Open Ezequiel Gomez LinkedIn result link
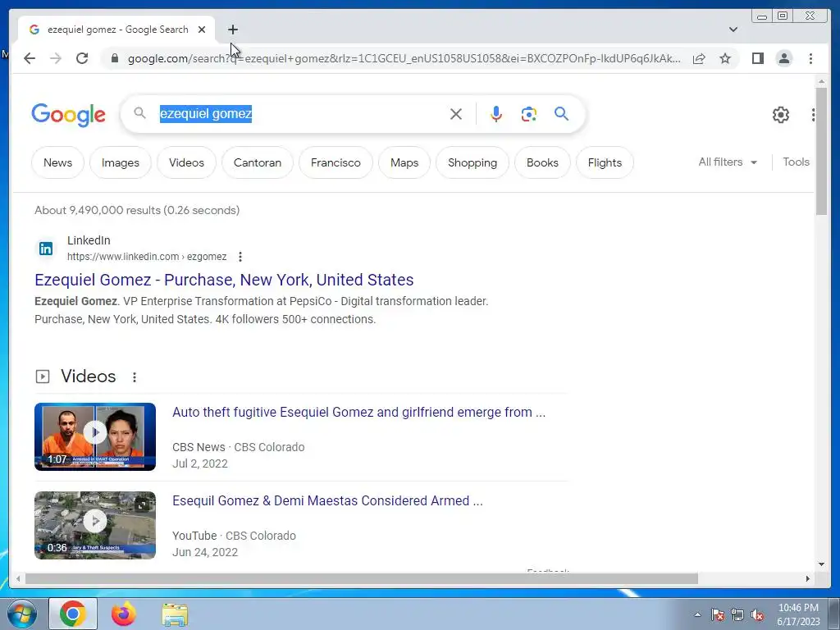 click(224, 280)
